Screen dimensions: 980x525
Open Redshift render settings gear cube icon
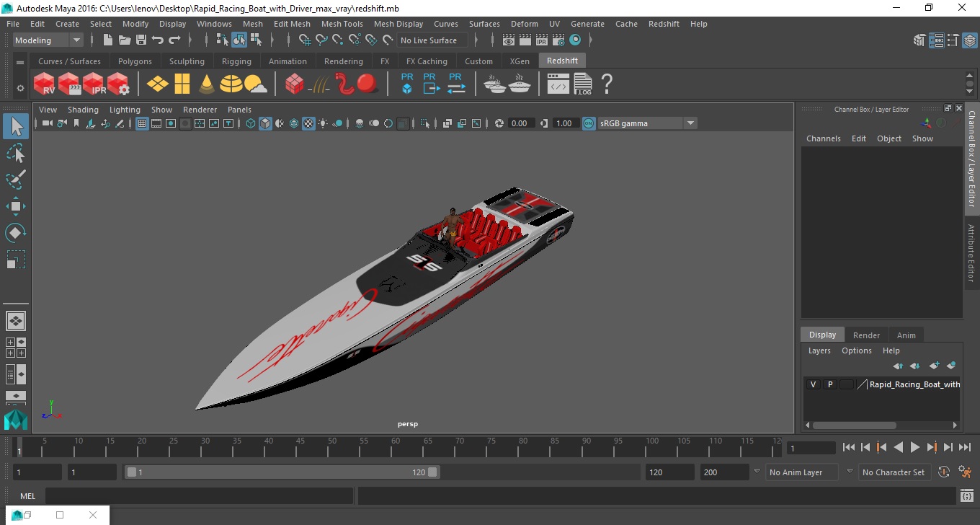point(118,84)
